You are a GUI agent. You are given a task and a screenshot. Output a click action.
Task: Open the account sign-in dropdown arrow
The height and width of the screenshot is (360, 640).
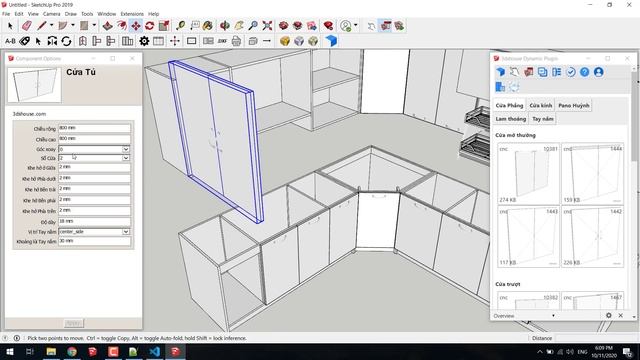(356, 25)
